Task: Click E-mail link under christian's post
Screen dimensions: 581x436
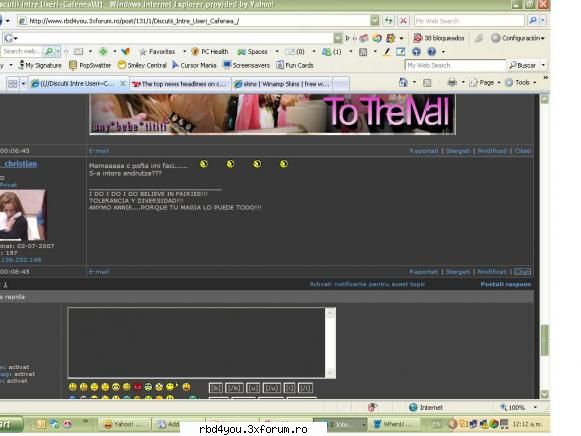Action: (99, 272)
